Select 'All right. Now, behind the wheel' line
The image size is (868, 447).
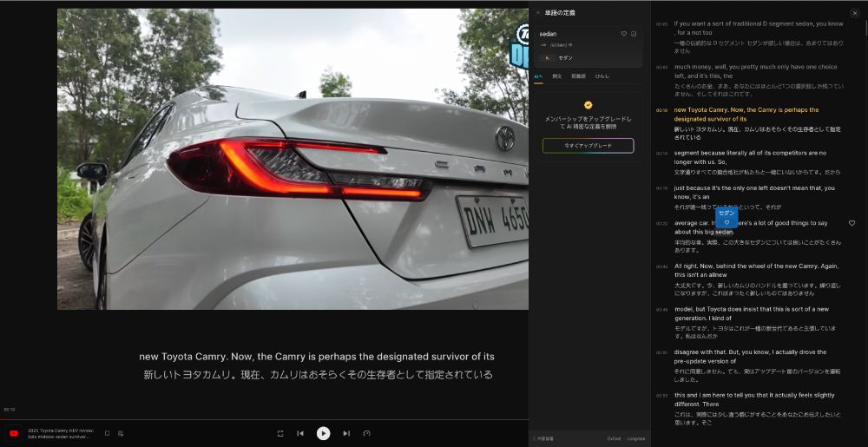point(756,270)
